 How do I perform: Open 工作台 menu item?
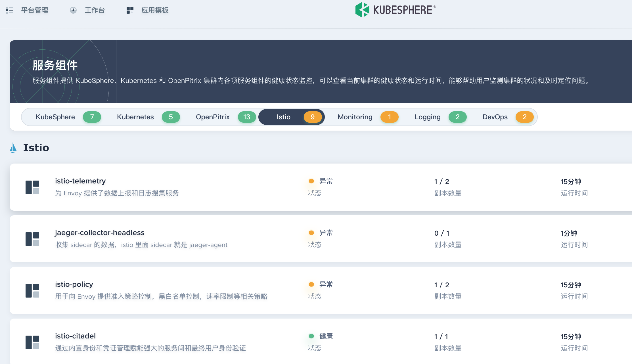pos(95,11)
